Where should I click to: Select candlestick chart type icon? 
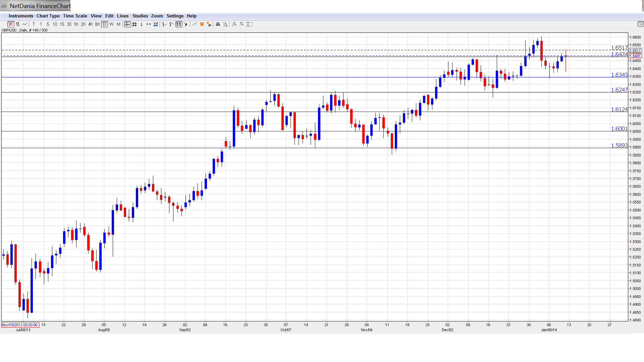coord(11,24)
